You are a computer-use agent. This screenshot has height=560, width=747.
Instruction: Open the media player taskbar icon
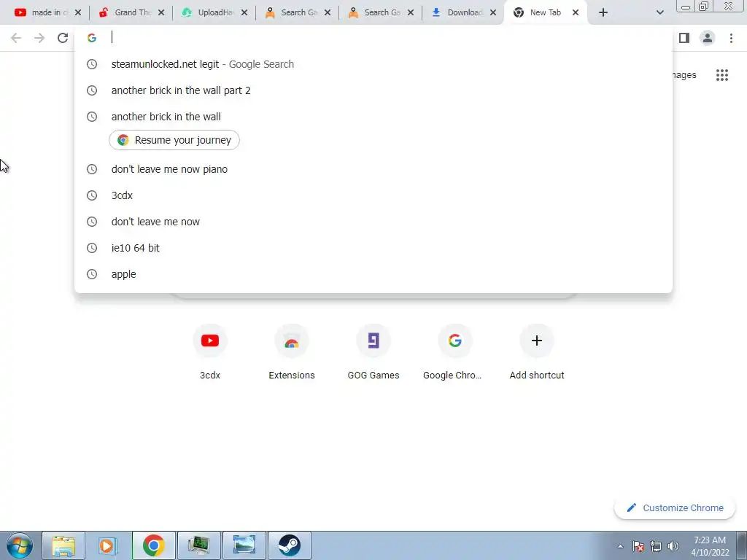point(108,545)
